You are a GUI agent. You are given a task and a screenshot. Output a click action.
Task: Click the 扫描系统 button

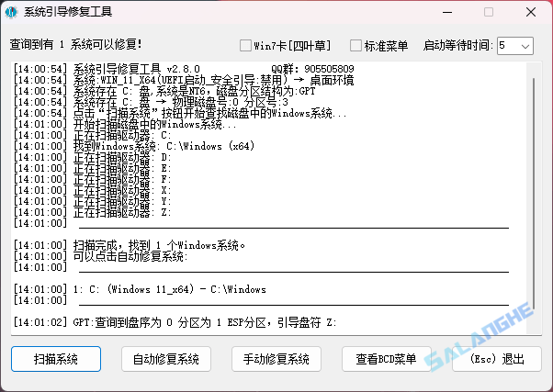(x=56, y=359)
